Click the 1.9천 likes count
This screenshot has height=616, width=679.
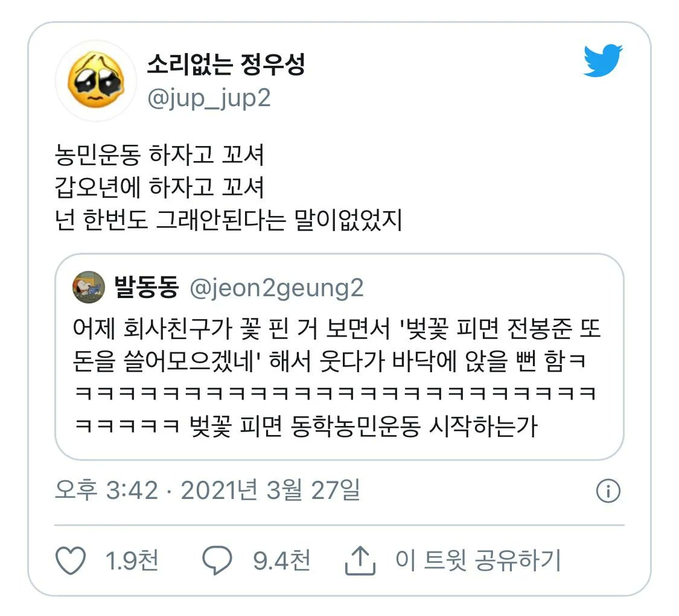tap(132, 560)
